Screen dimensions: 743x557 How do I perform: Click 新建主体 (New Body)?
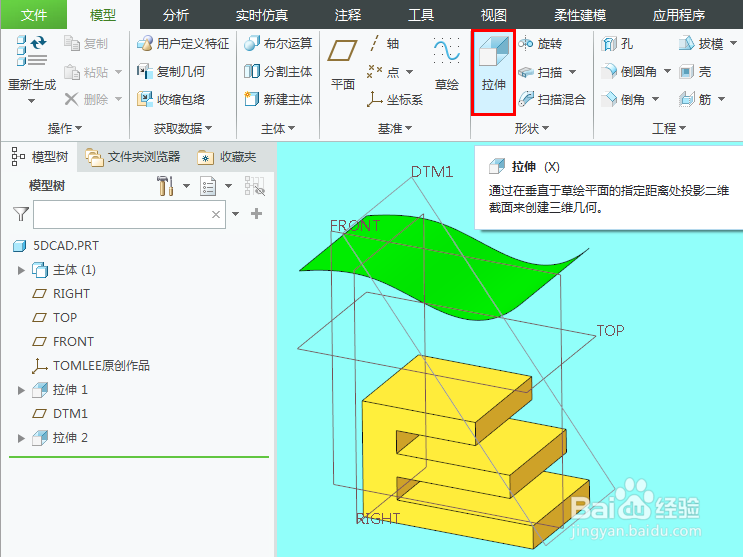(x=278, y=100)
